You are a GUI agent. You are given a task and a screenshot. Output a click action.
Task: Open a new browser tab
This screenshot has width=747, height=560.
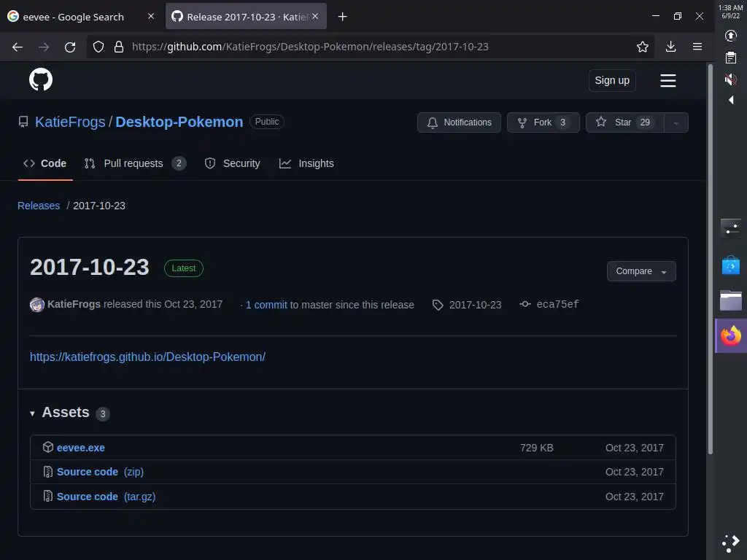343,17
